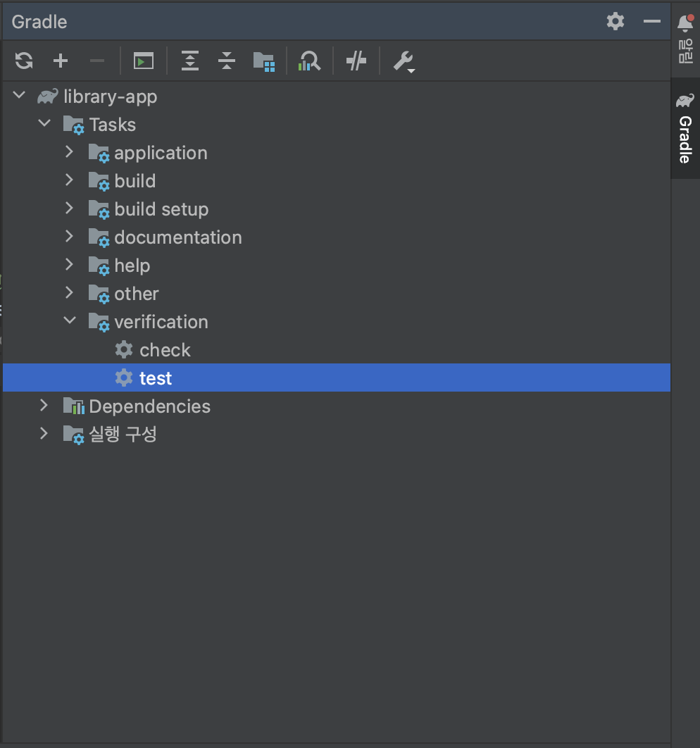This screenshot has width=700, height=748.
Task: Select the "documentation" row label
Action: 178,237
